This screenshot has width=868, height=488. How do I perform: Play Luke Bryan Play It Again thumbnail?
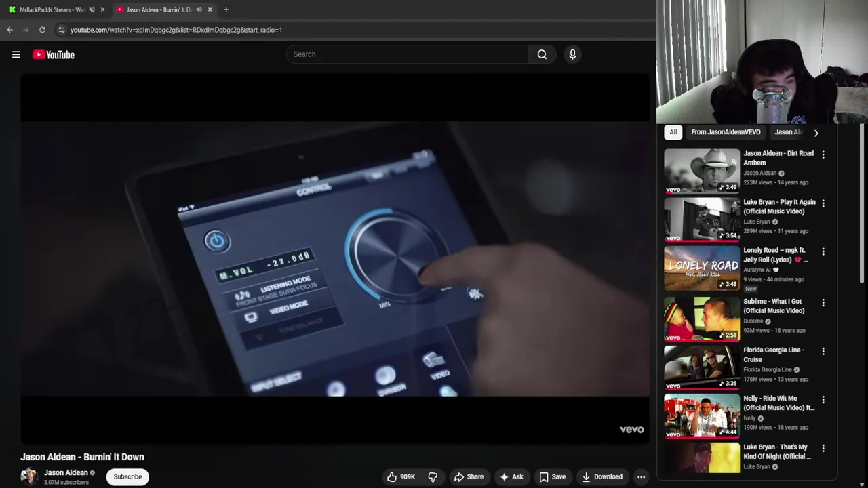pos(702,220)
